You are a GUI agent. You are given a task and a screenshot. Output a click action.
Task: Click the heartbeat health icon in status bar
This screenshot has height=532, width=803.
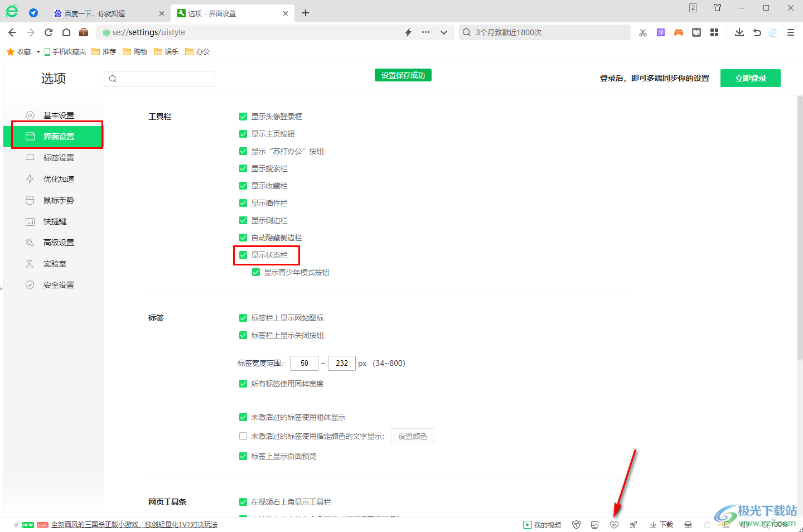[x=614, y=525]
